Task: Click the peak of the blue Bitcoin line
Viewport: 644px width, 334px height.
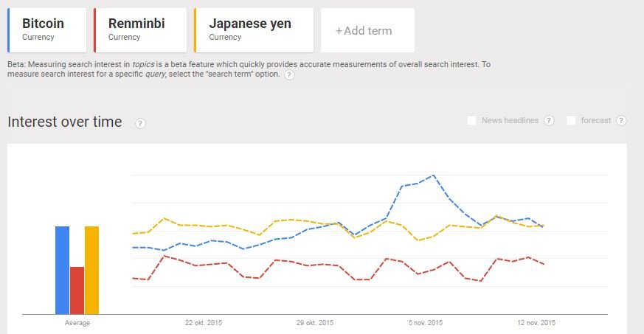Action: tap(433, 175)
